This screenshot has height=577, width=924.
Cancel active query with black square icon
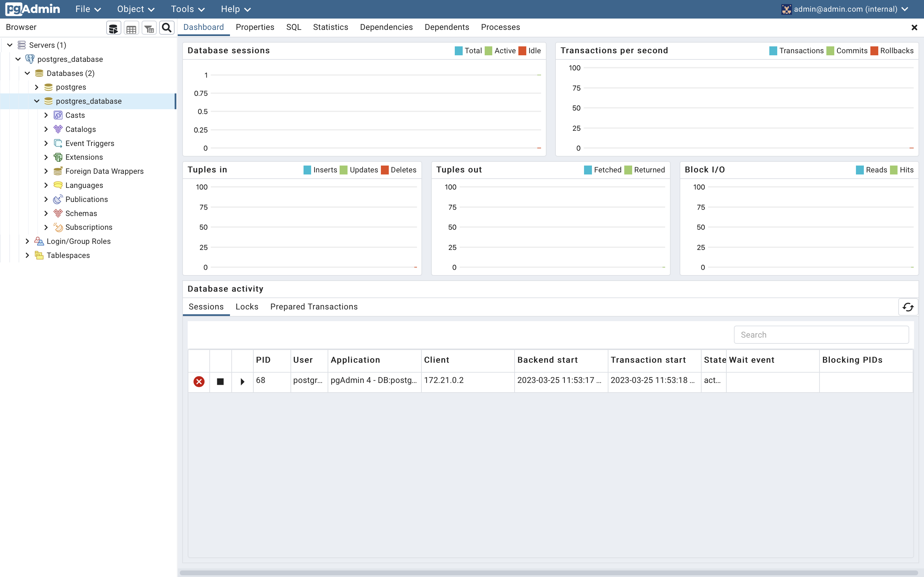point(220,381)
